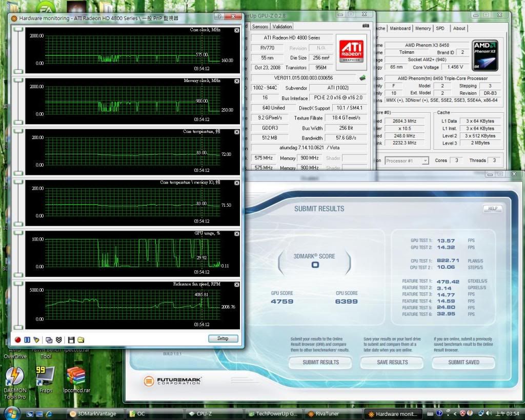
Task: Click the AMD Phenom X3 logo in CPU-Z
Action: click(485, 55)
